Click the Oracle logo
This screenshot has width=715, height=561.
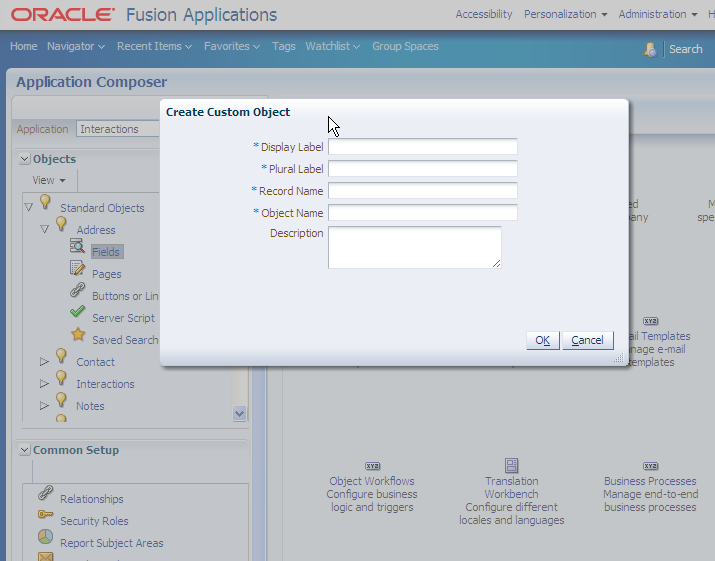[62, 15]
